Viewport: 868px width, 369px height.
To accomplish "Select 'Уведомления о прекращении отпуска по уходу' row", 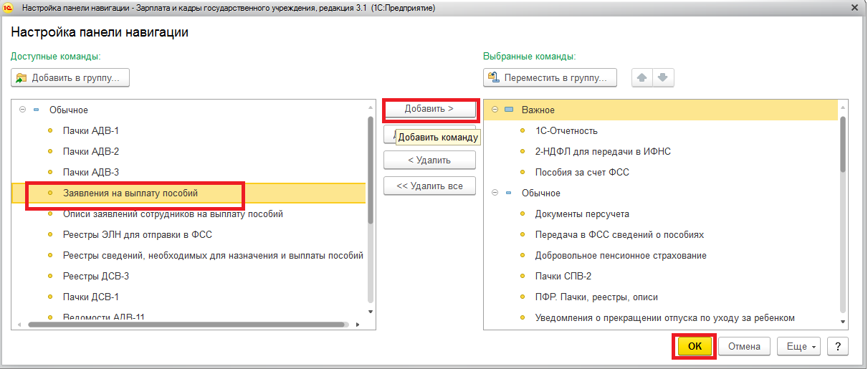I will tap(661, 317).
